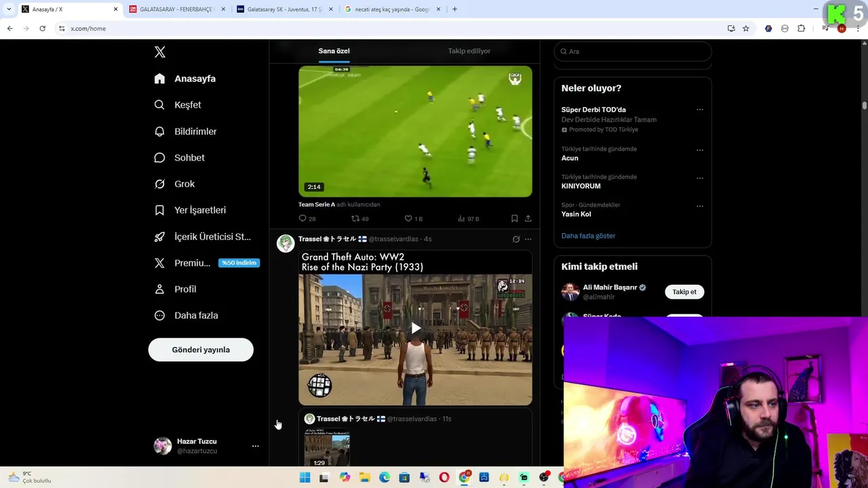Open the browser tab search dropdown

pos(8,9)
